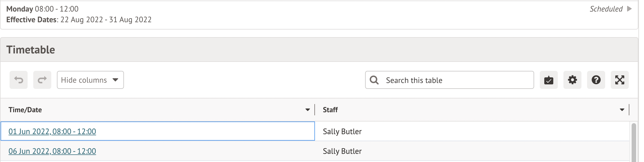The width and height of the screenshot is (644, 162).
Task: Open the 06 Jun 2022 session link
Action: click(52, 151)
